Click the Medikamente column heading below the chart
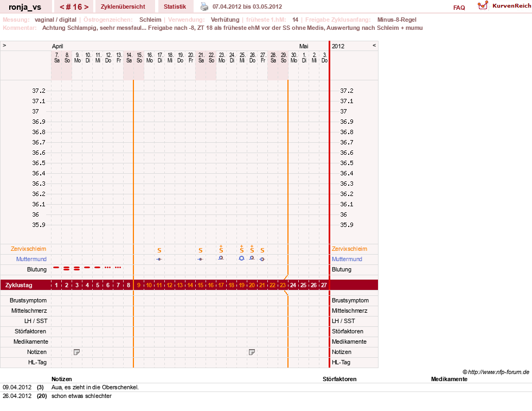 coord(449,379)
